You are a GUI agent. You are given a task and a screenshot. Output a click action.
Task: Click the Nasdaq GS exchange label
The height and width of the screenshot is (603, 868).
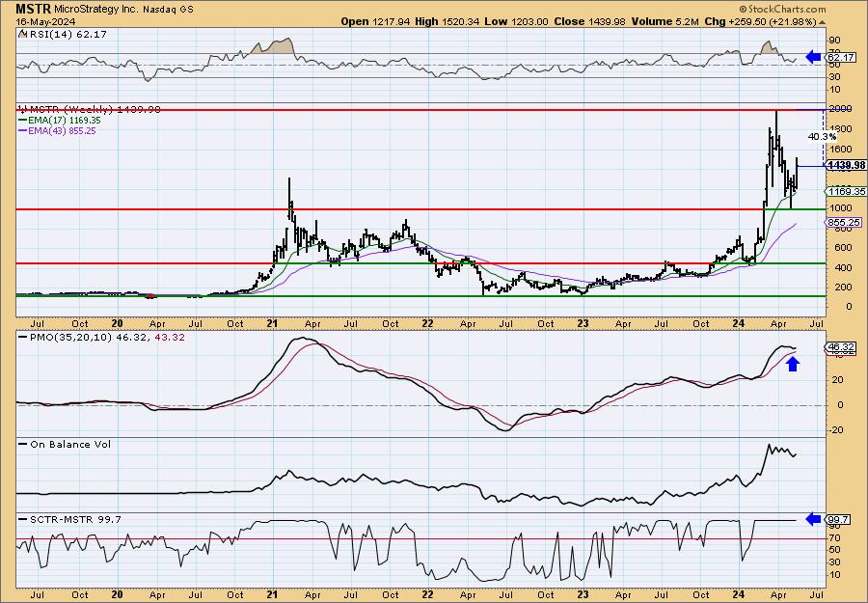pos(168,10)
